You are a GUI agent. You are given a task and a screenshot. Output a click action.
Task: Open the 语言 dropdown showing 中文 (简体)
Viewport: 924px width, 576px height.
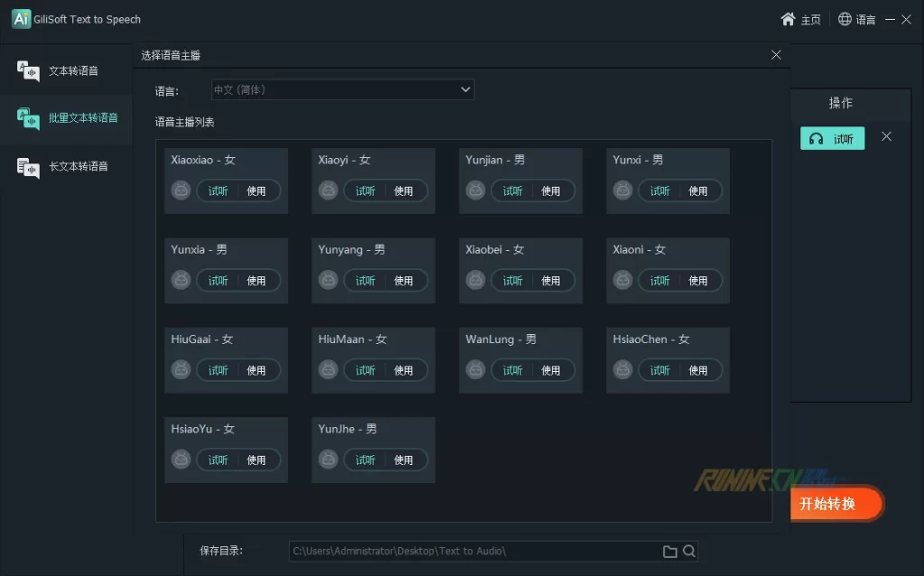pyautogui.click(x=342, y=90)
